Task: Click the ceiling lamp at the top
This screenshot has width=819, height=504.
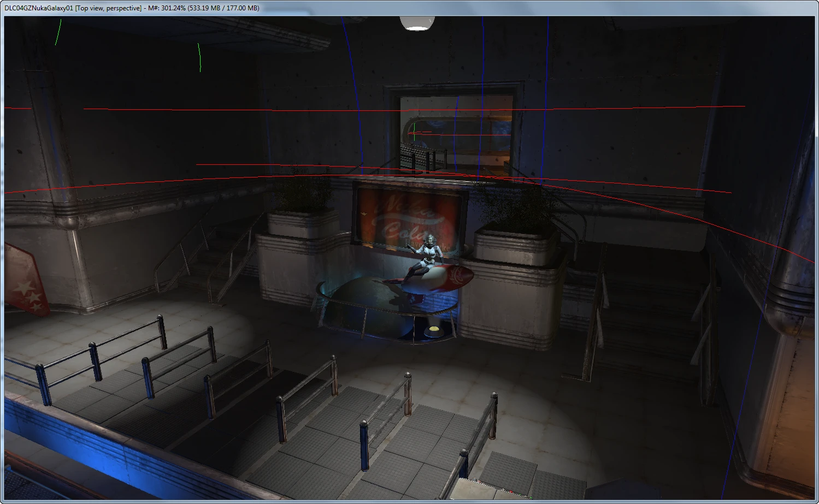Action: pos(417,23)
